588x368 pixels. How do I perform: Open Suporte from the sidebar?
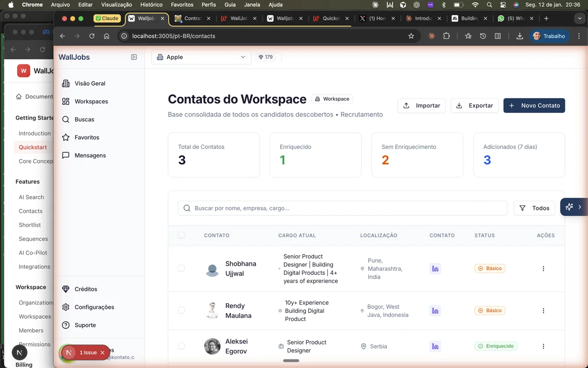85,325
